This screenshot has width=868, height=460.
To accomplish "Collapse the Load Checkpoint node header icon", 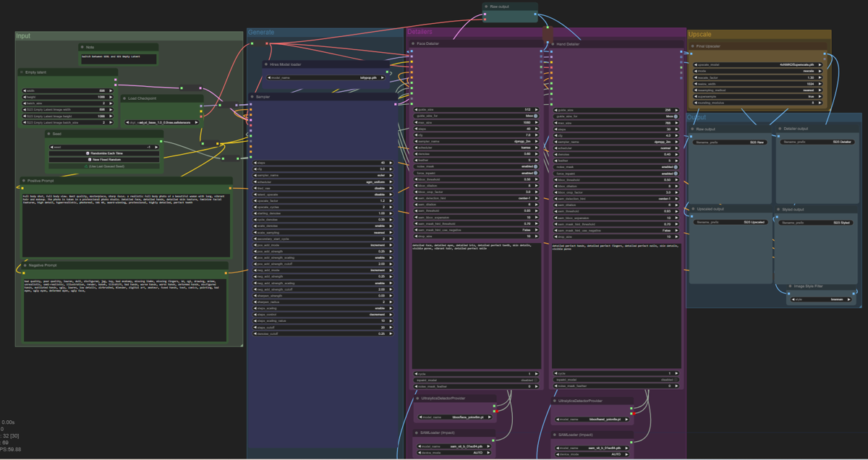I will [x=124, y=98].
